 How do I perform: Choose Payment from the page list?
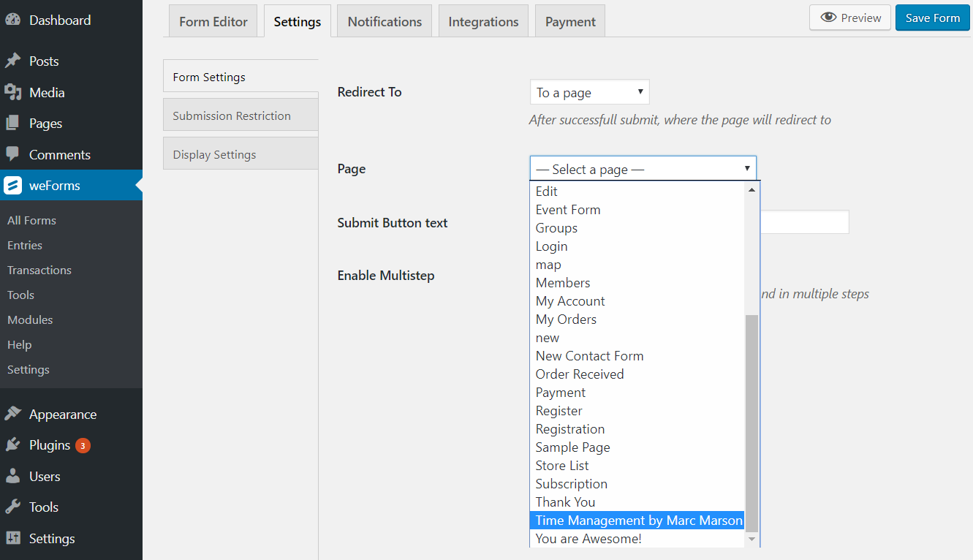[636, 393]
